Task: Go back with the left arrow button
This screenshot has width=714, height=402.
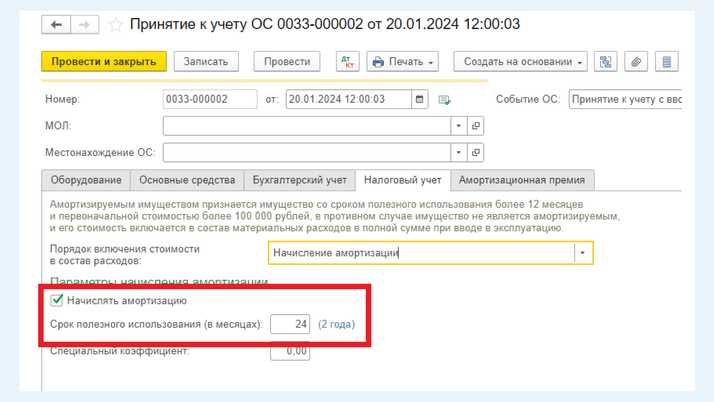Action: click(x=56, y=25)
